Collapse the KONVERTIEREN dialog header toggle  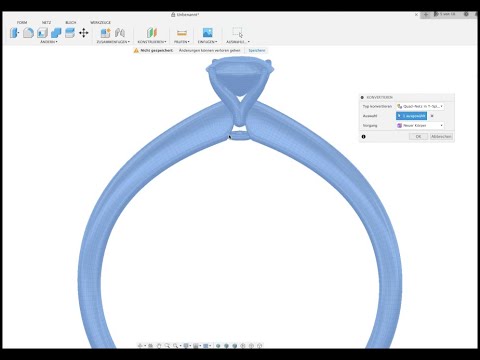[x=362, y=97]
